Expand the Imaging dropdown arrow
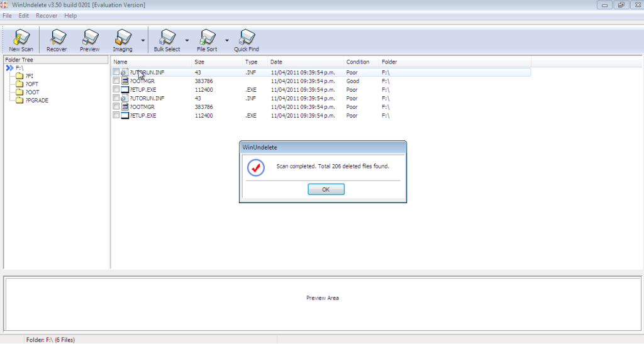This screenshot has width=644, height=344. pos(143,40)
